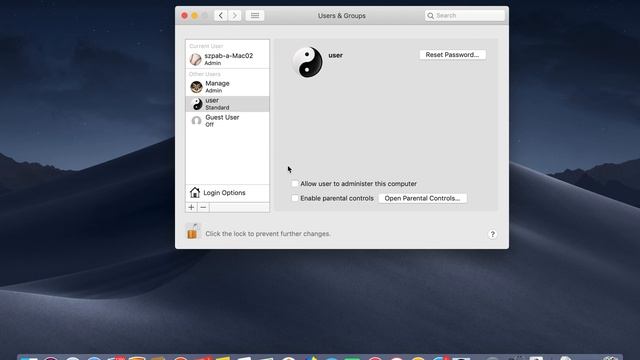Minimize the Users & Groups window
This screenshot has width=640, height=360.
click(x=195, y=16)
